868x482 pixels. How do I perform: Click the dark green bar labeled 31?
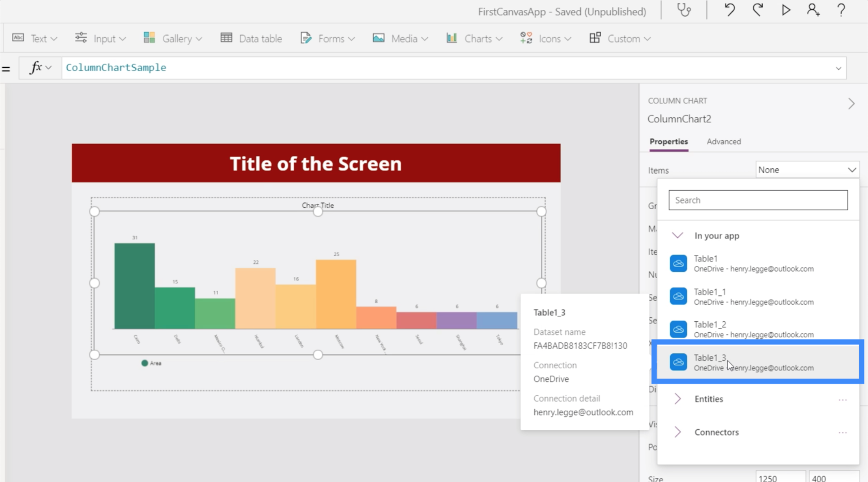tap(134, 286)
